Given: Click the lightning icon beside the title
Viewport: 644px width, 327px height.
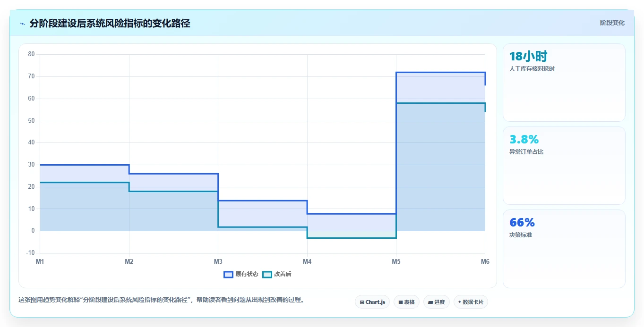Looking at the screenshot, I should tap(23, 24).
